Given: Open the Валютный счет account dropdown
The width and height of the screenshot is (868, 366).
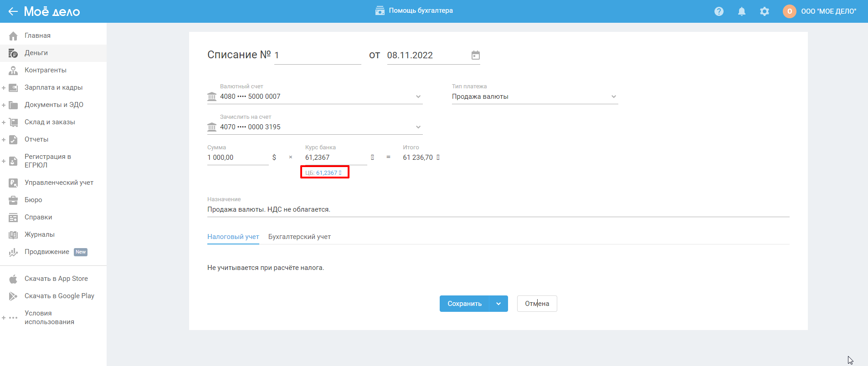Looking at the screenshot, I should point(418,97).
